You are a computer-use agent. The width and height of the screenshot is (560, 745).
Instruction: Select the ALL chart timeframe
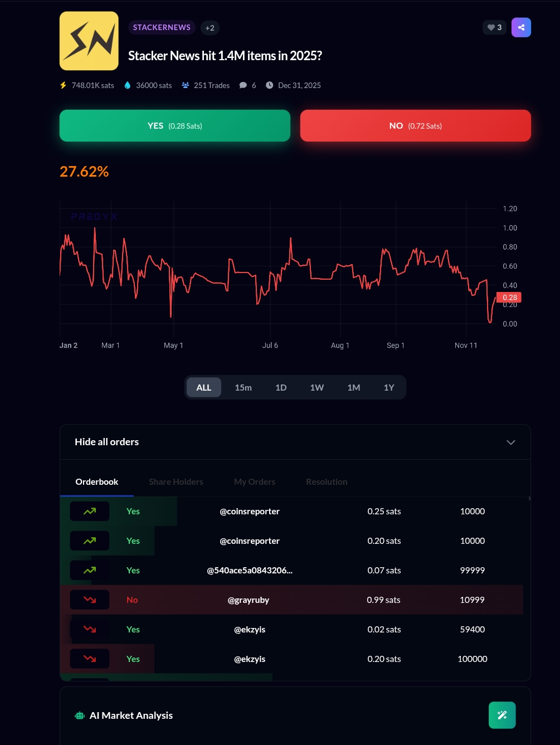click(x=204, y=387)
